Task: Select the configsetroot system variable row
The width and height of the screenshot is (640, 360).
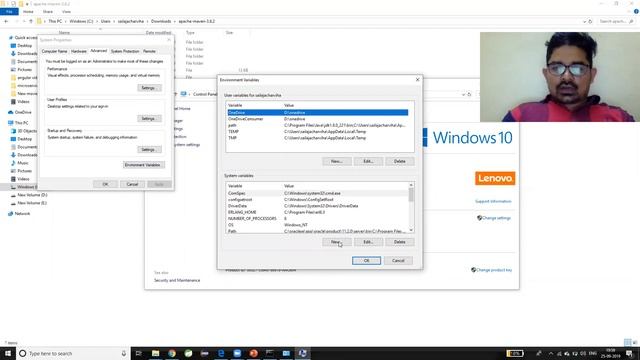Action: click(x=318, y=200)
